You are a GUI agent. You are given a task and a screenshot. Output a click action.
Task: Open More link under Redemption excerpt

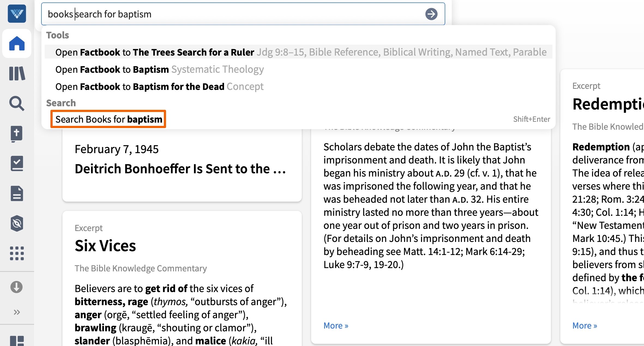pyautogui.click(x=585, y=326)
